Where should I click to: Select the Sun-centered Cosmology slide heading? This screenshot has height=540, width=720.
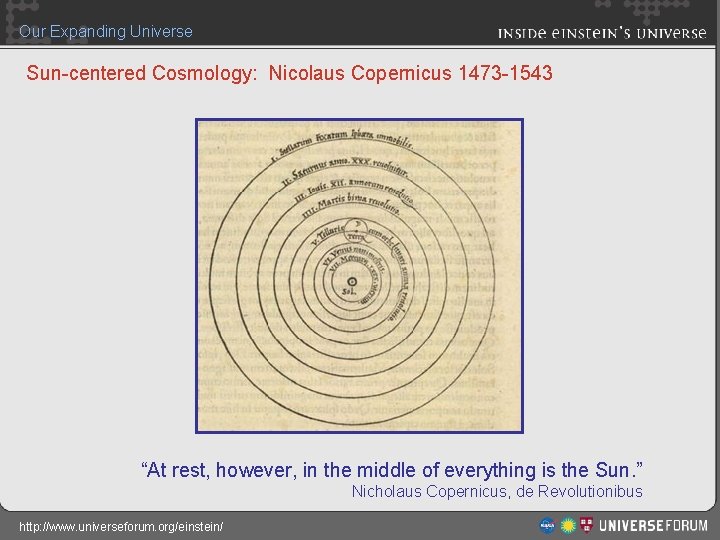(x=289, y=73)
